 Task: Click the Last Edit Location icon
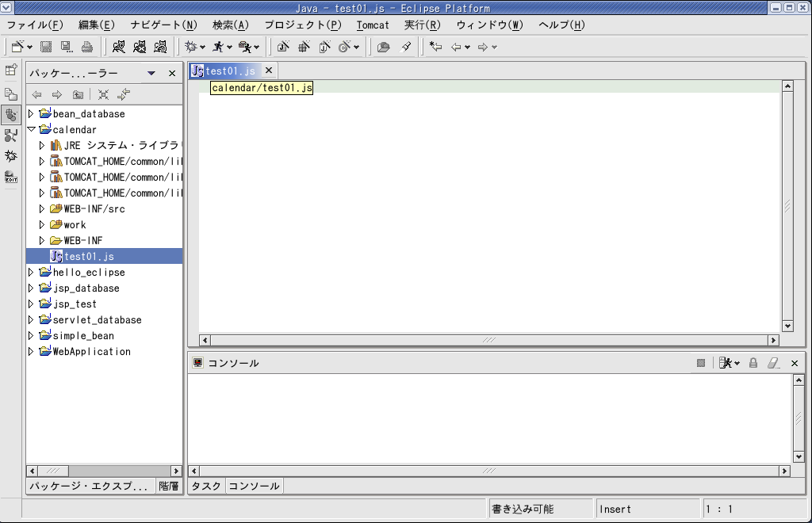click(x=435, y=47)
